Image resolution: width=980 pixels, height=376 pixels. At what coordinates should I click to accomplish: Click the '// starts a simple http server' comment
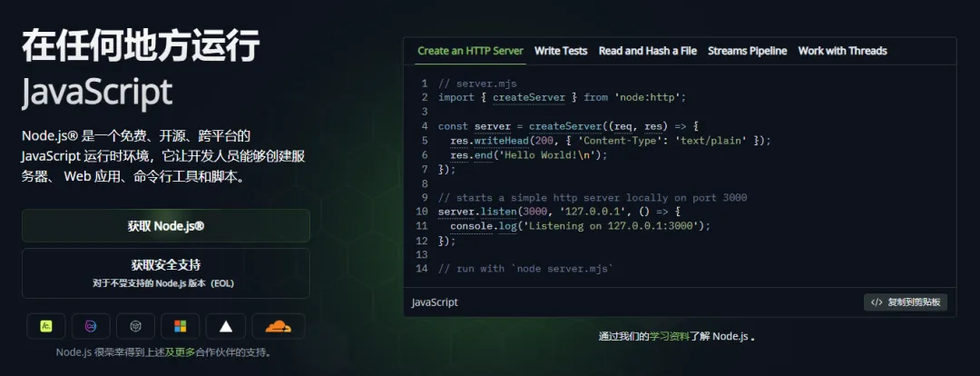point(593,198)
